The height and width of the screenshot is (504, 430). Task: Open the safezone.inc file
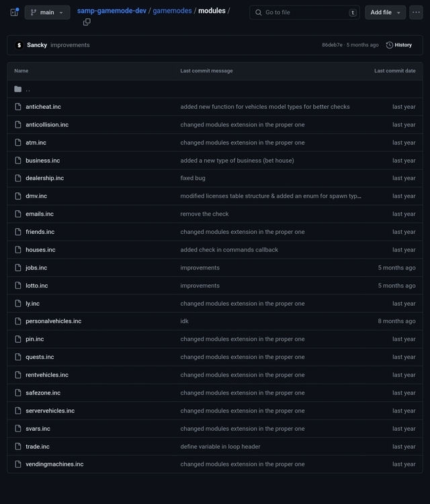click(x=43, y=393)
